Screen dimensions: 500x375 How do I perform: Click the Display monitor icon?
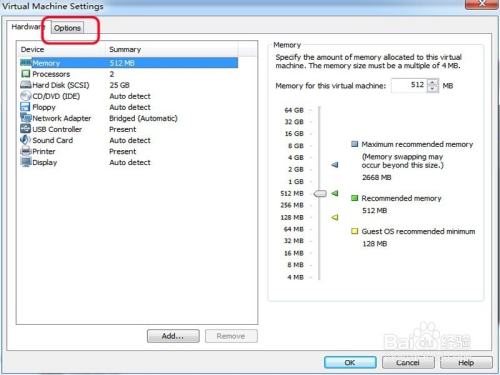(26, 162)
